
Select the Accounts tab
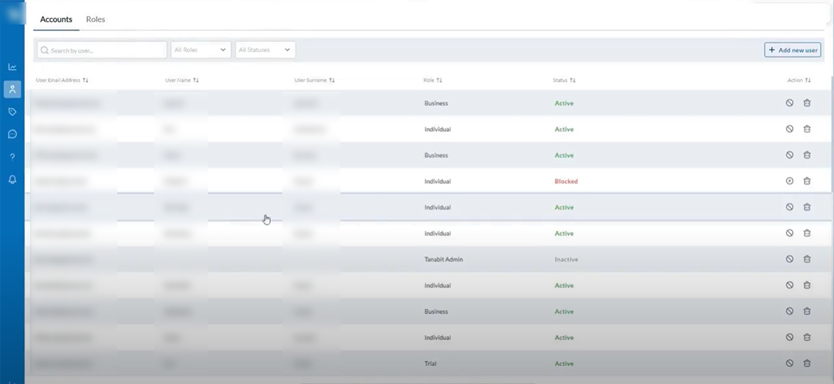(56, 19)
